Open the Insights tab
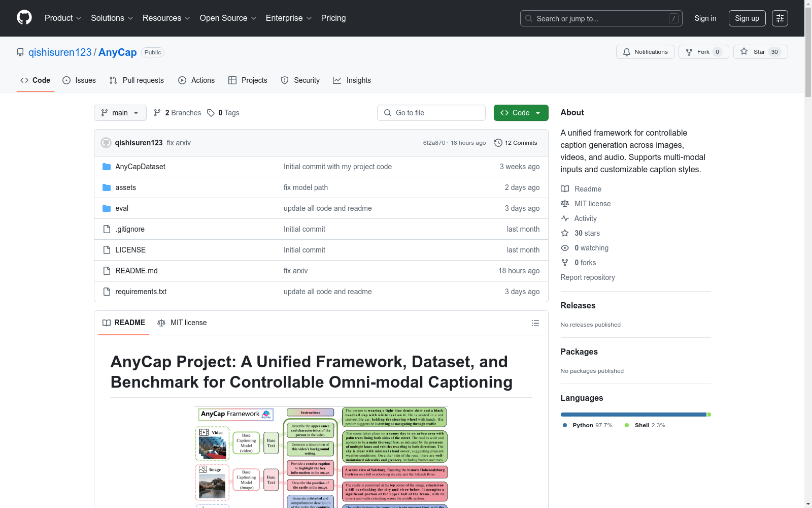 (x=352, y=80)
